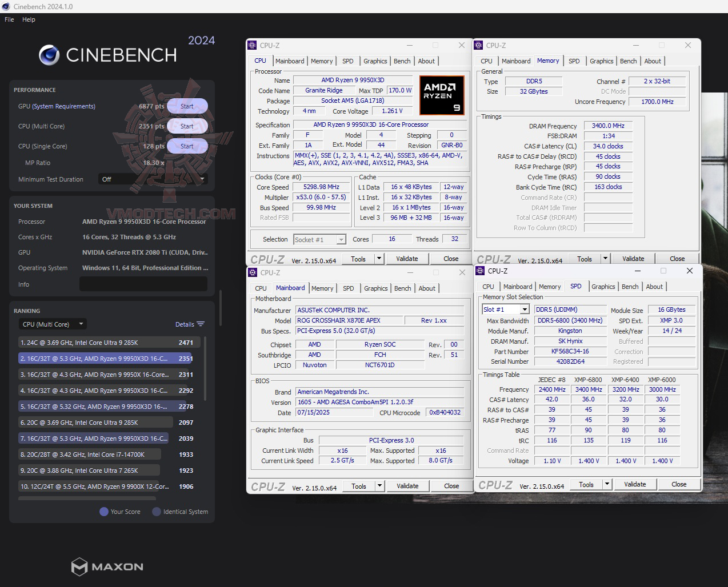Click the CPU-Z icon in the Mainboard window titlebar

tap(251, 272)
